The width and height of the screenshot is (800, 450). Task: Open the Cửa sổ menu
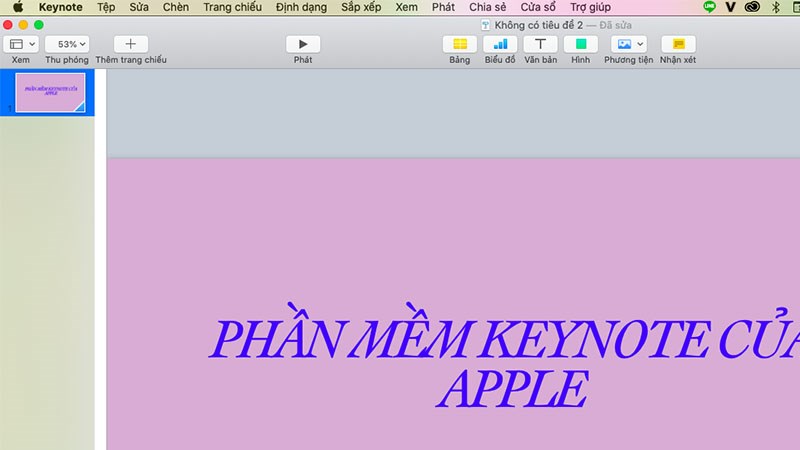(538, 7)
